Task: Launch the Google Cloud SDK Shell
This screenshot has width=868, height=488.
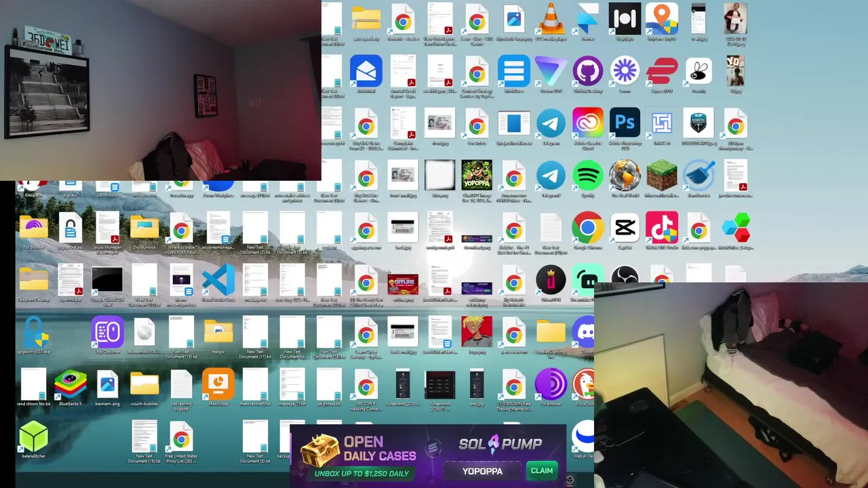Action: [x=107, y=281]
